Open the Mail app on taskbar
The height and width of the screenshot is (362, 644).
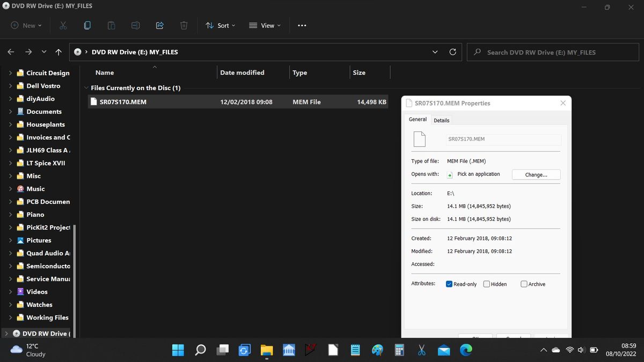444,350
